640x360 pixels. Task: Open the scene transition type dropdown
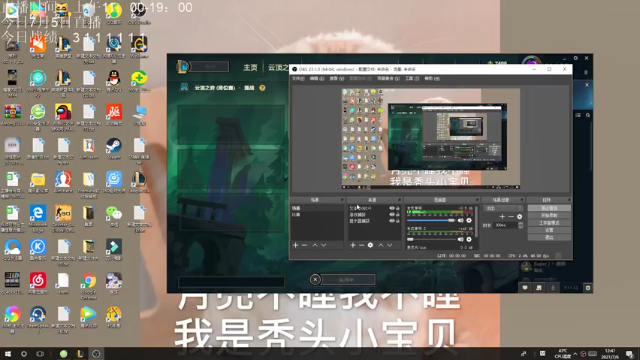coord(503,208)
